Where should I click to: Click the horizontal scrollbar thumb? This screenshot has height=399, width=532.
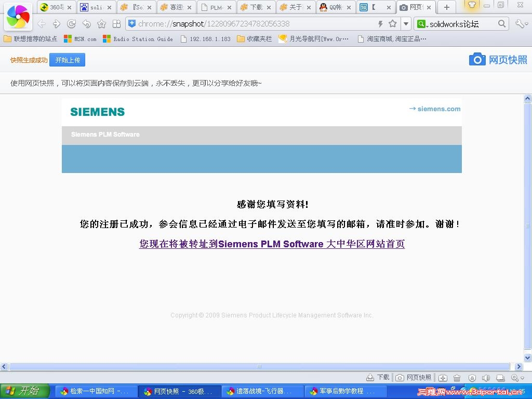click(x=259, y=366)
